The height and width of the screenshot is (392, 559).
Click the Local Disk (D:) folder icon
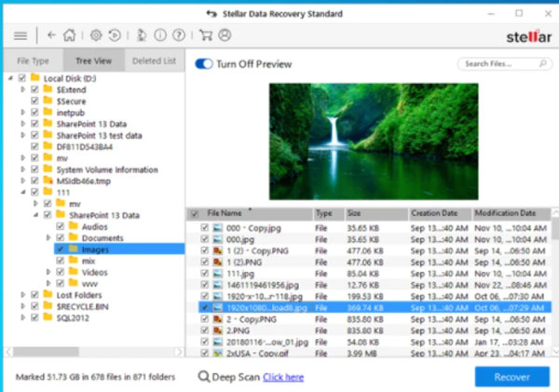point(35,77)
